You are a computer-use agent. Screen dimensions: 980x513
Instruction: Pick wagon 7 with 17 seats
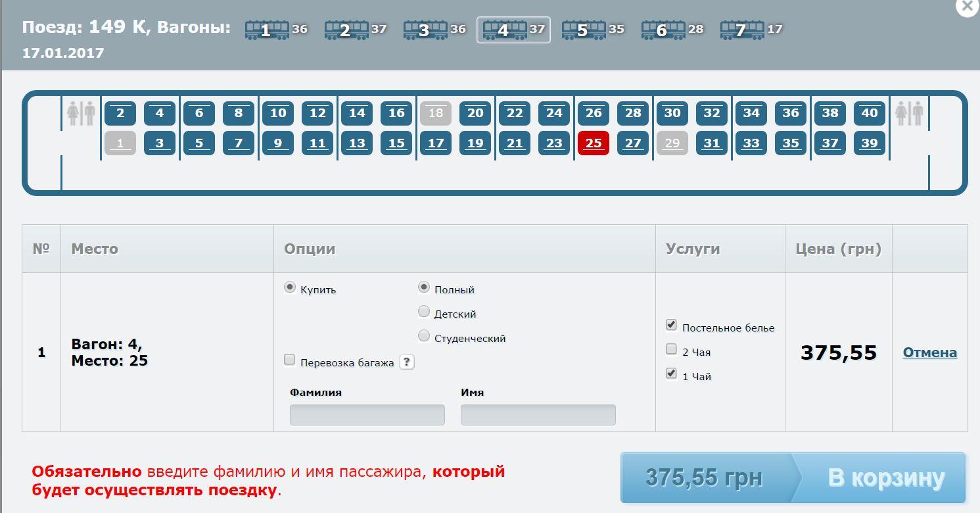click(x=741, y=30)
